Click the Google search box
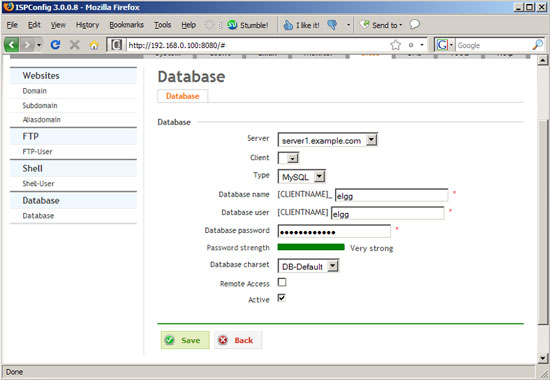Image resolution: width=550 pixels, height=380 pixels. pyautogui.click(x=493, y=45)
